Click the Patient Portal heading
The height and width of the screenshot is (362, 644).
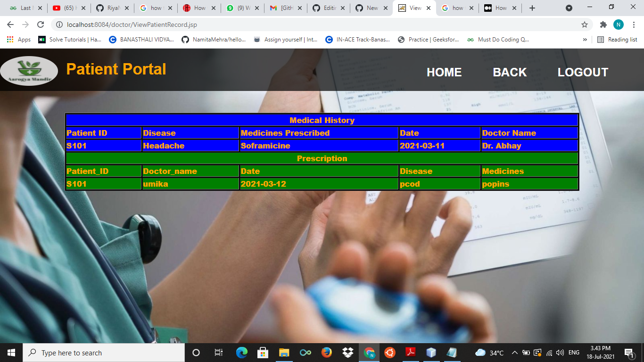pyautogui.click(x=116, y=69)
